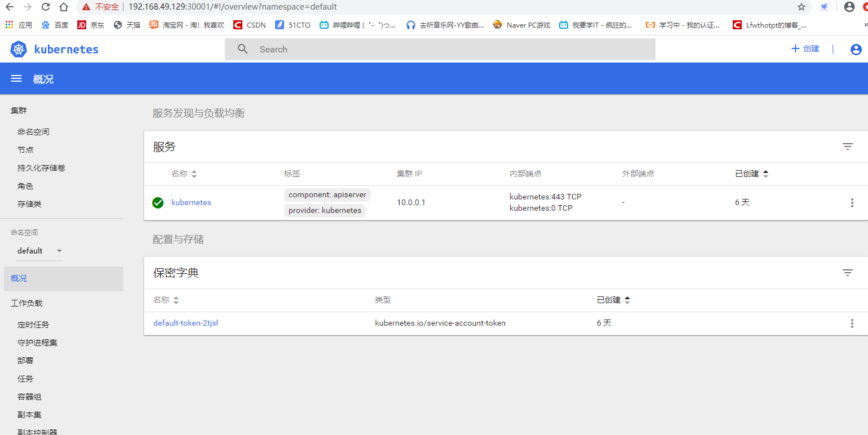Select 容器组 in sidebar
This screenshot has height=435, width=868.
pos(29,397)
